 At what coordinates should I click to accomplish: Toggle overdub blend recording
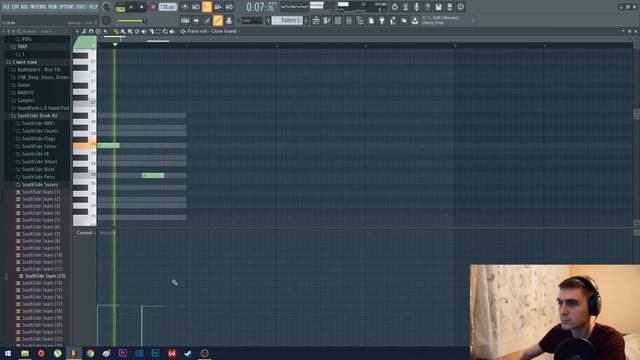pos(218,7)
